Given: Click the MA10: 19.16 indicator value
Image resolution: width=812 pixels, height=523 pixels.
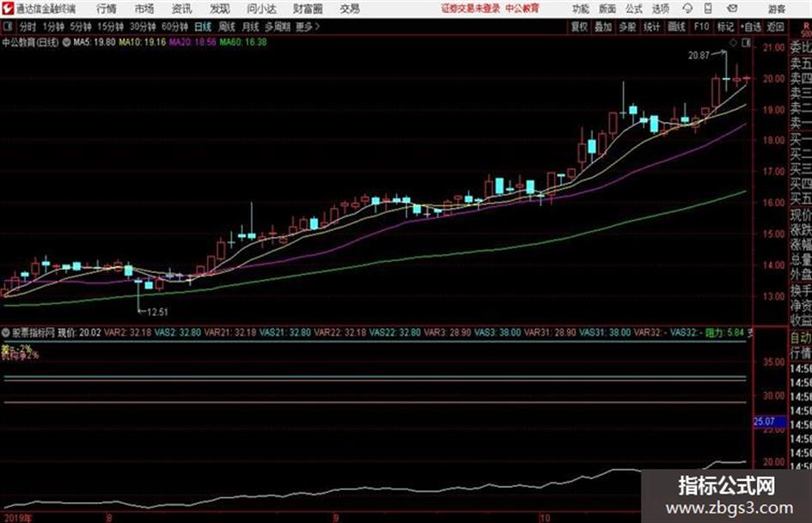Looking at the screenshot, I should 143,42.
